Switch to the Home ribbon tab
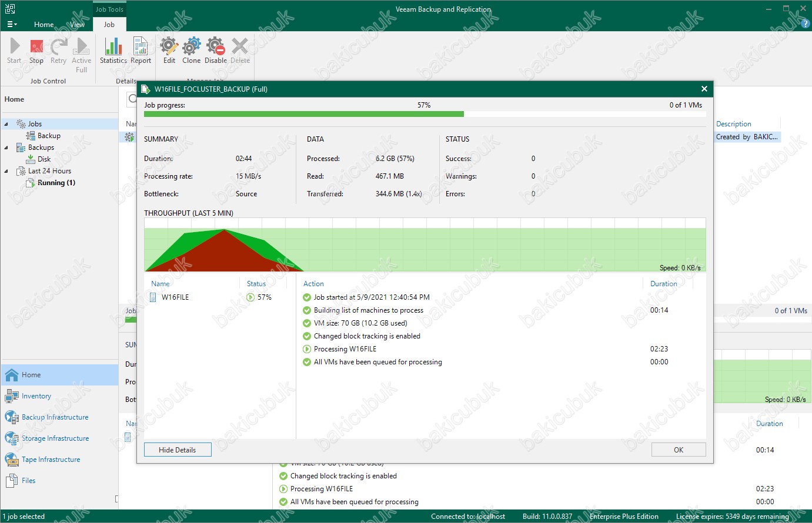The width and height of the screenshot is (812, 523). [44, 25]
